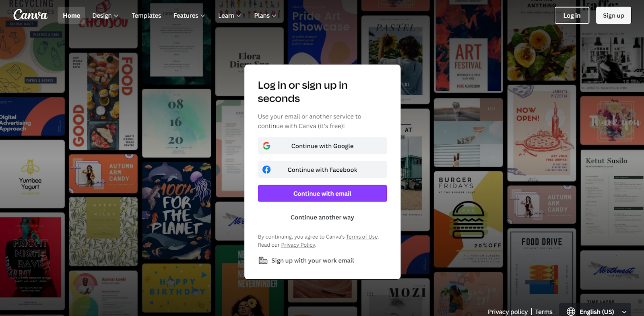Click the Google logo icon
644x316 pixels.
tap(266, 146)
